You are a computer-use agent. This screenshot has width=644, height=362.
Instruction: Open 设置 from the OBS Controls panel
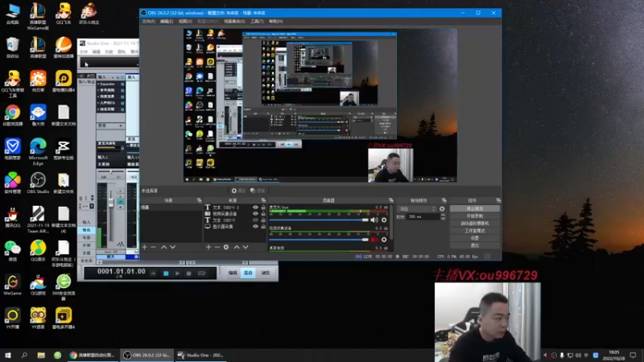pos(475,238)
